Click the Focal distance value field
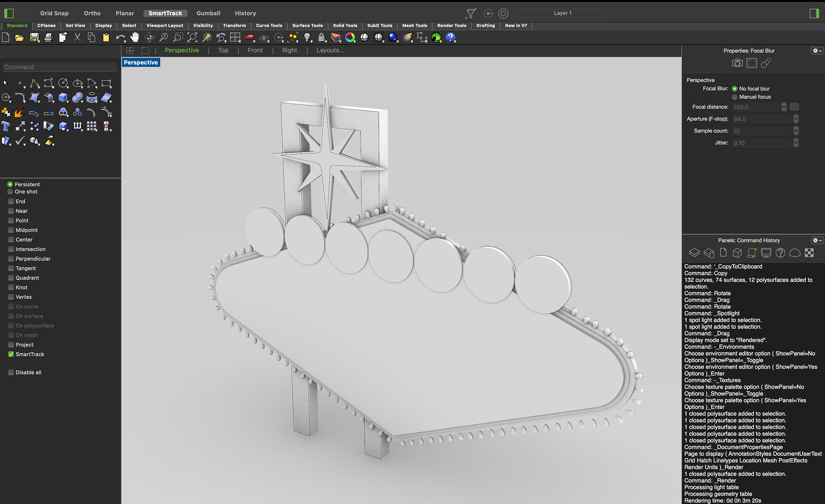The width and height of the screenshot is (825, 504). click(x=755, y=107)
